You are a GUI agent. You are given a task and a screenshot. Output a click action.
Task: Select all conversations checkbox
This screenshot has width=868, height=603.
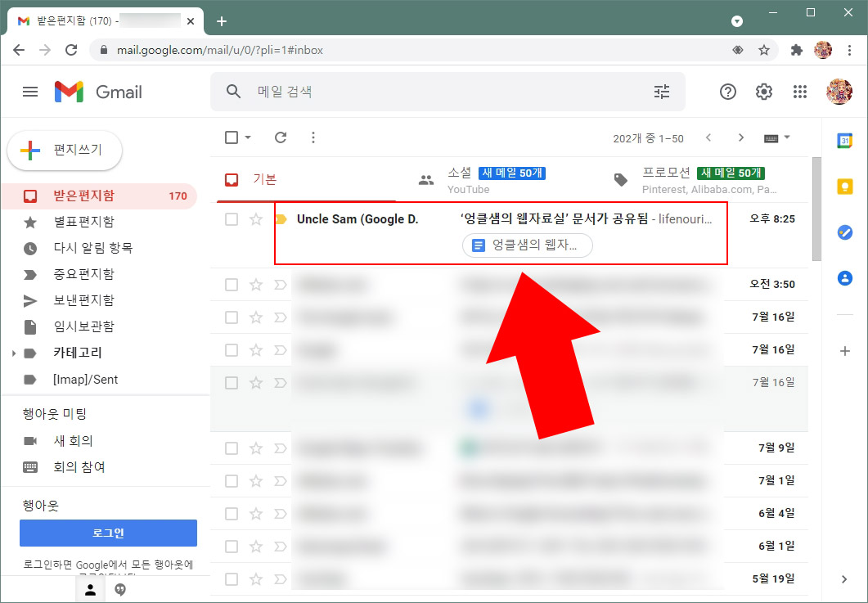[x=232, y=137]
